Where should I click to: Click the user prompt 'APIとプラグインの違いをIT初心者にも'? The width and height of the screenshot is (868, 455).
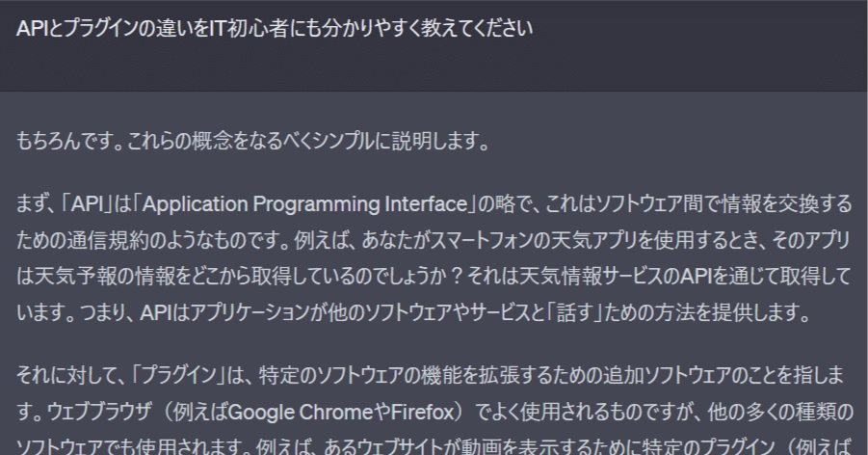[x=275, y=28]
